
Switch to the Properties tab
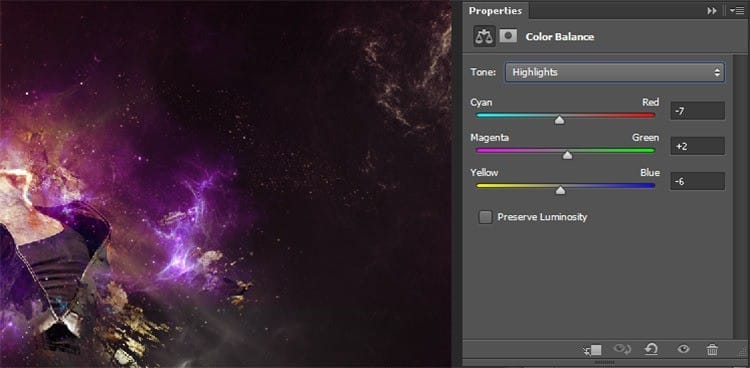tap(495, 11)
